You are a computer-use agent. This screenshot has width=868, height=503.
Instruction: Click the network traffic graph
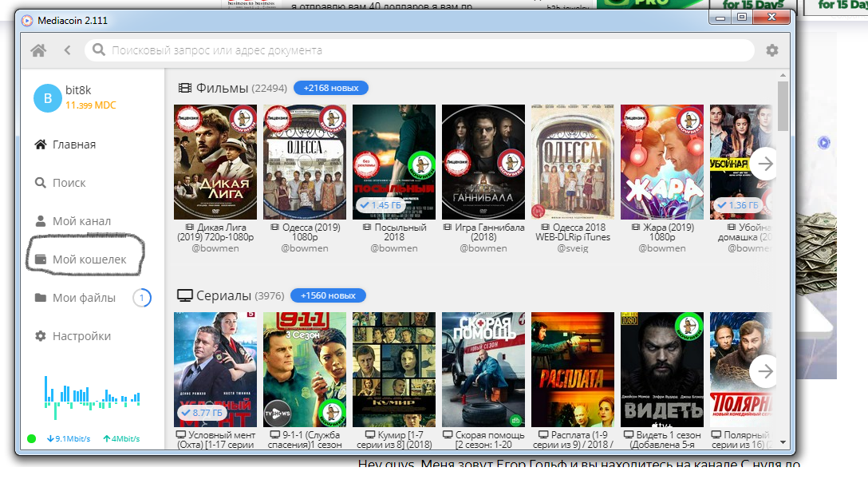point(92,397)
